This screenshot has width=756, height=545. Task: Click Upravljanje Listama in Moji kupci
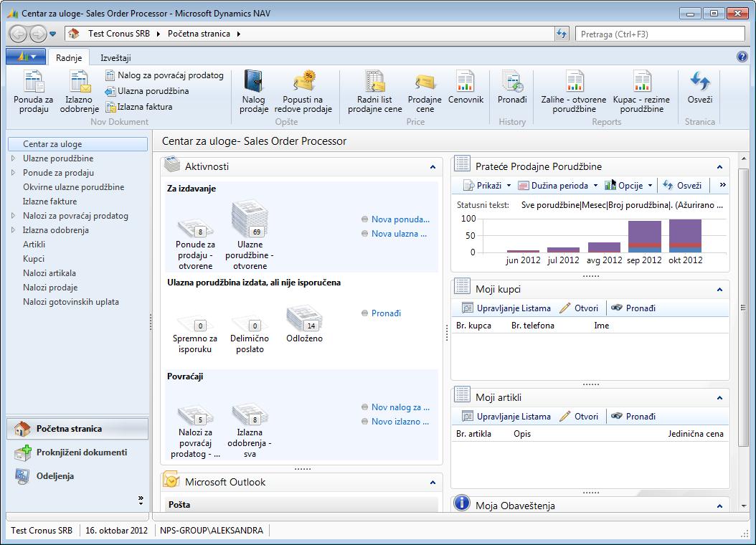point(506,308)
